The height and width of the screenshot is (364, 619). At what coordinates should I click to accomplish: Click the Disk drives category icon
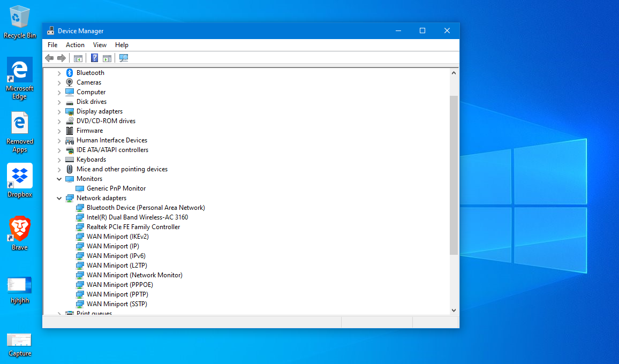[x=70, y=102]
